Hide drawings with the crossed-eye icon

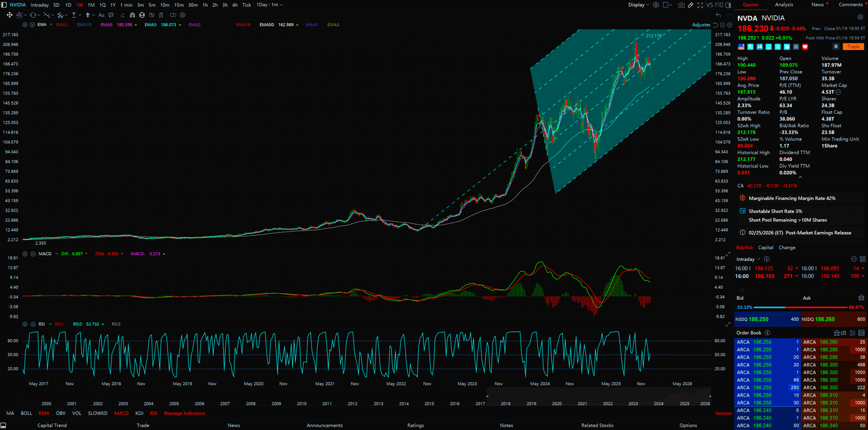pyautogui.click(x=151, y=15)
